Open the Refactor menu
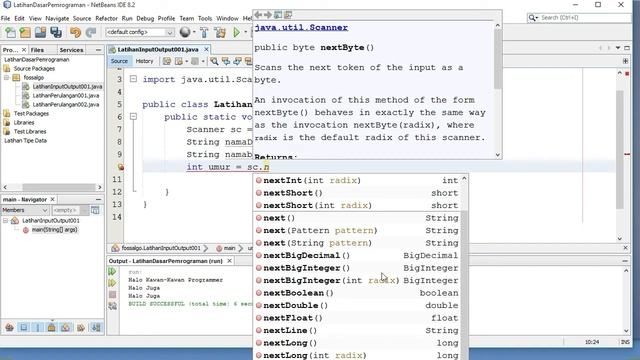Screen dimensions: 640x360 pos(107,18)
